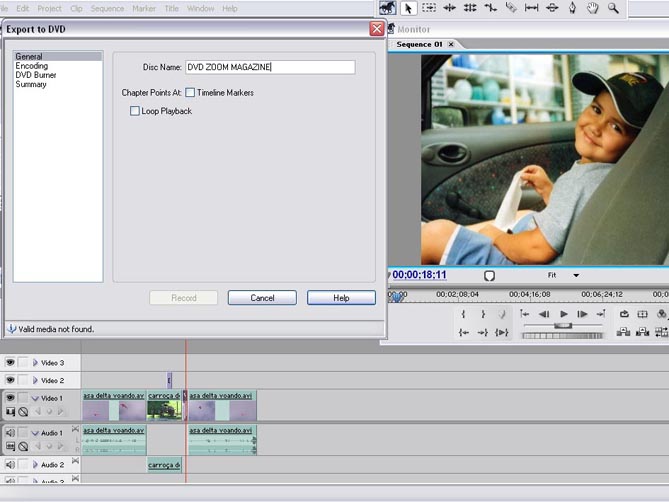Enable Timeline Markers checkbox

190,93
